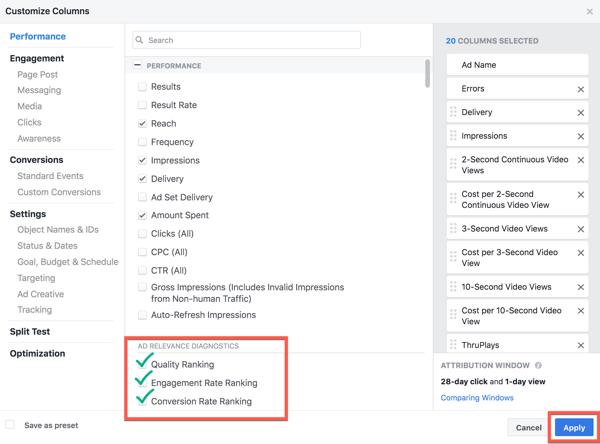
Task: Select Standard Events under Conversions
Action: (50, 176)
